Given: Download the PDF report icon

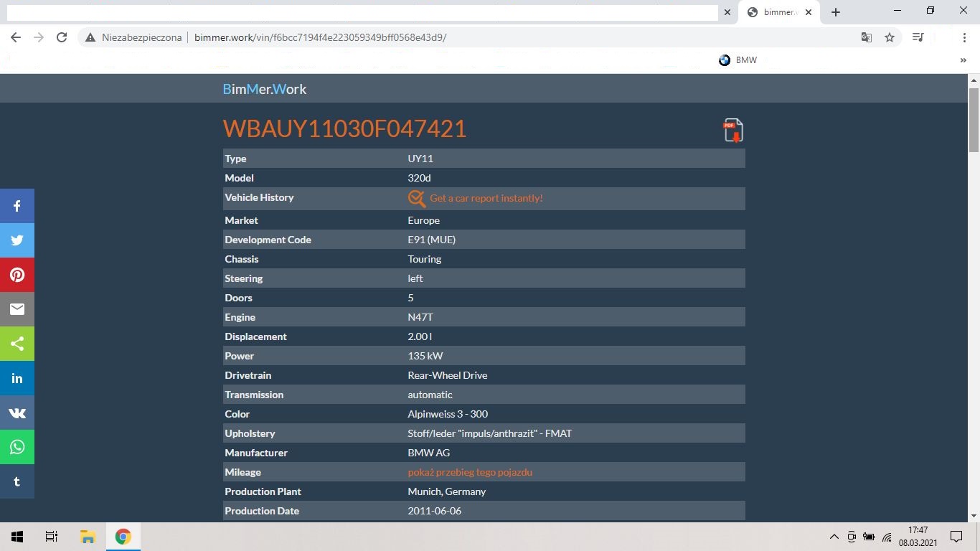Looking at the screenshot, I should click(x=732, y=131).
